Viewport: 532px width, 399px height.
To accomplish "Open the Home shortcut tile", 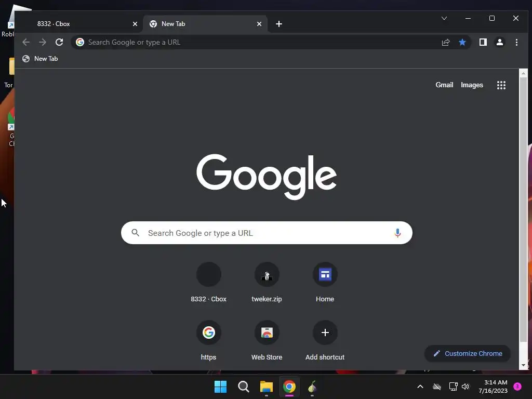I will point(325,282).
